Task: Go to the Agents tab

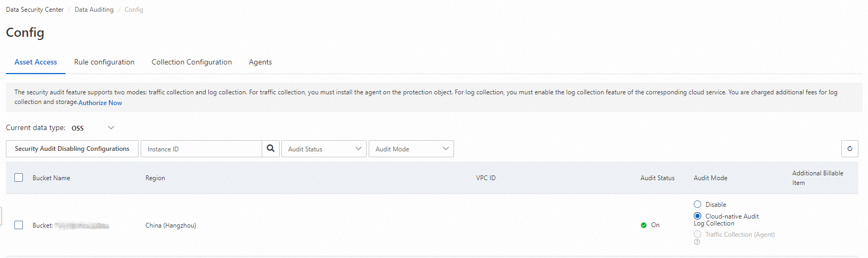Action: pyautogui.click(x=260, y=62)
